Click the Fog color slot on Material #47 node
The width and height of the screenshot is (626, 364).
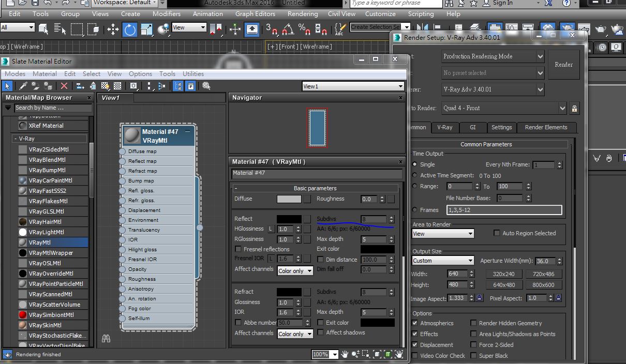(x=122, y=309)
